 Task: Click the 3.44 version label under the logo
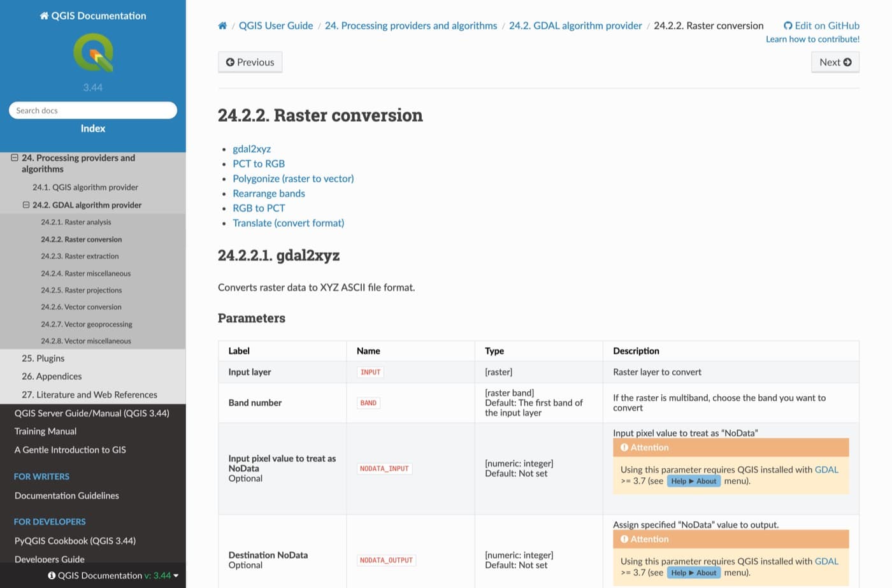[x=93, y=87]
